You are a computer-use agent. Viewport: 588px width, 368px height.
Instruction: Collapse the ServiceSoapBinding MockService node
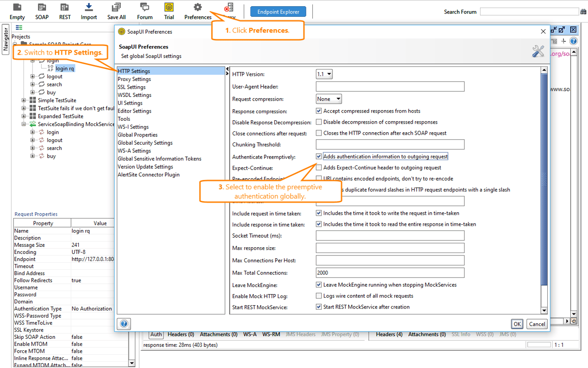(23, 124)
